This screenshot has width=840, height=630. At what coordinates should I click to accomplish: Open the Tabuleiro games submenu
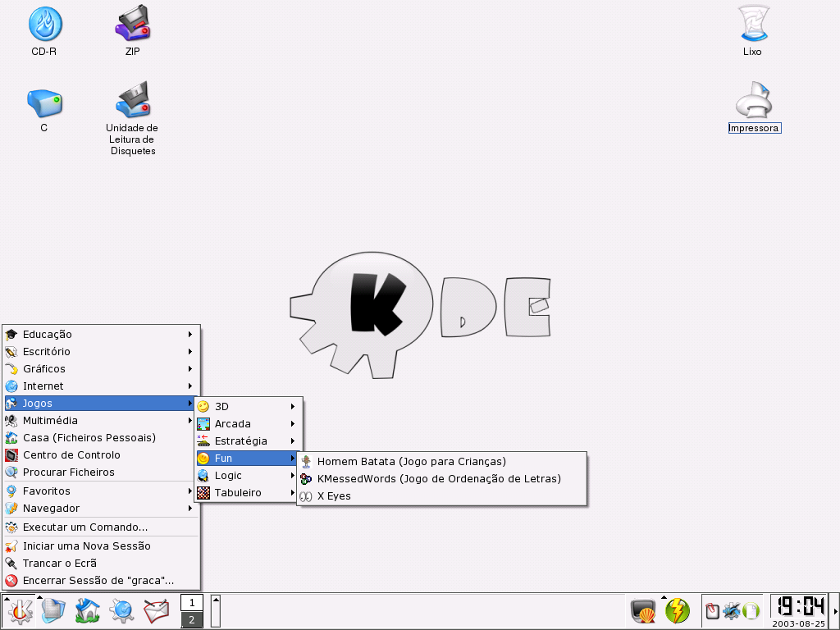248,492
